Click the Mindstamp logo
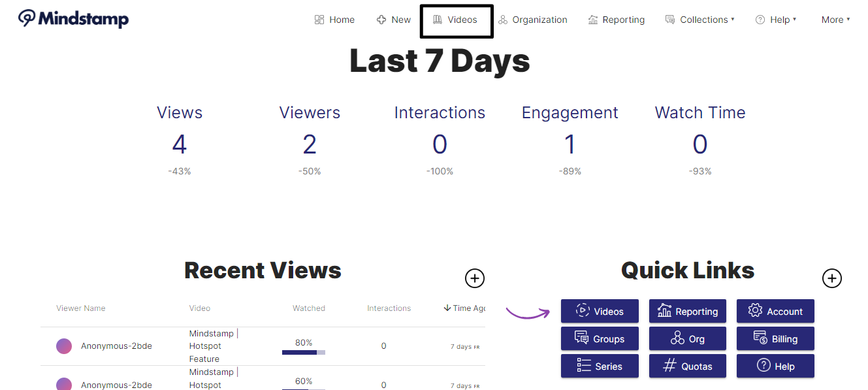This screenshot has height=390, width=868. [x=73, y=19]
